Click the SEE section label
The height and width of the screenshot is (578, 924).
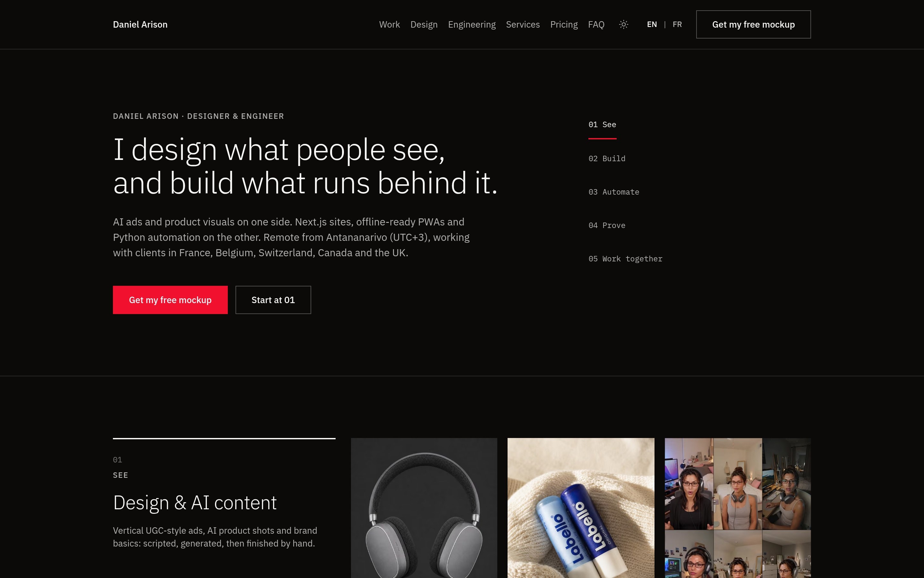(x=121, y=475)
